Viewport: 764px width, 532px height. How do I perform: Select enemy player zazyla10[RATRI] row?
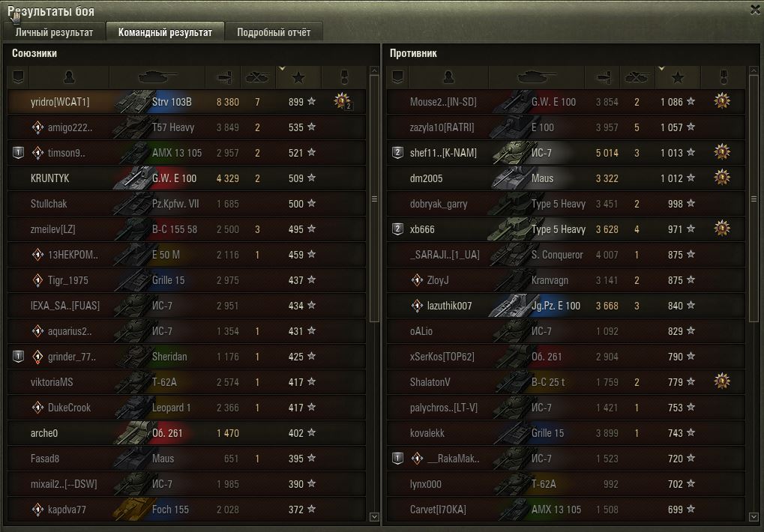pyautogui.click(x=566, y=127)
